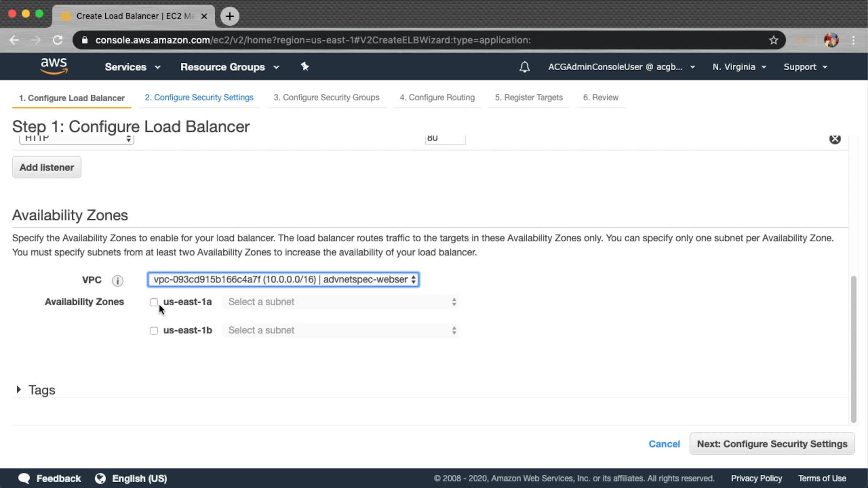Open subnet dropdown for us-east-1a
This screenshot has height=488, width=868.
point(341,302)
